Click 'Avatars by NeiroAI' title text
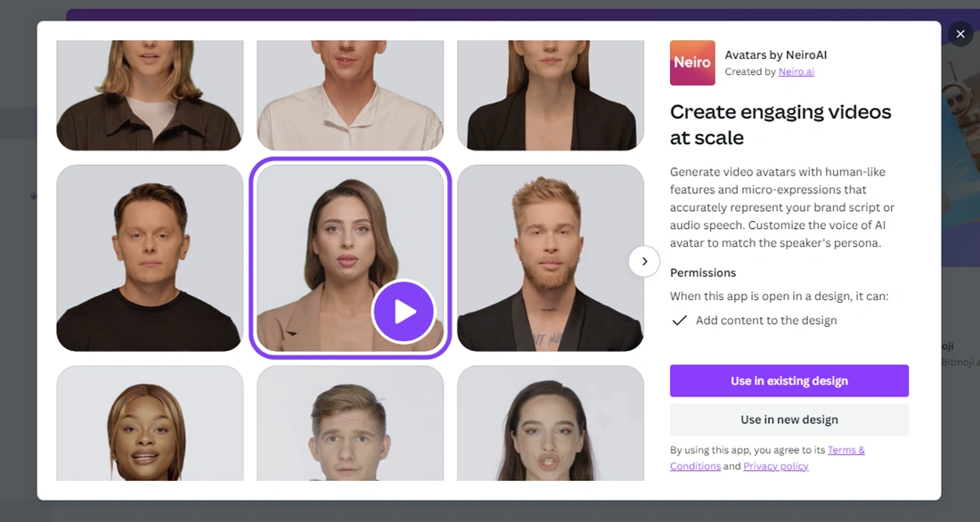980x522 pixels. (x=776, y=55)
